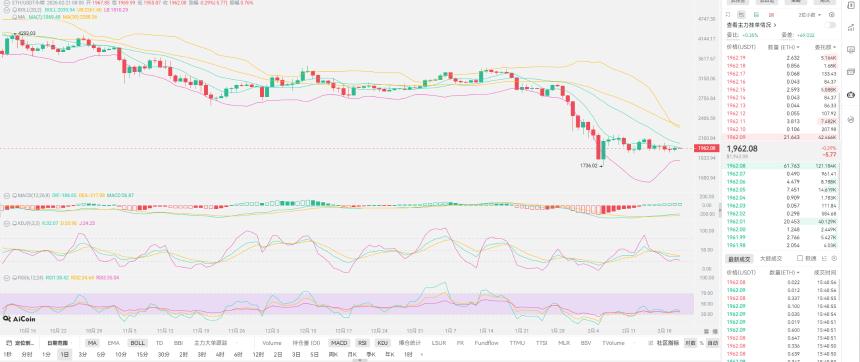Toggle the MACD sub-indicator

coord(339,343)
